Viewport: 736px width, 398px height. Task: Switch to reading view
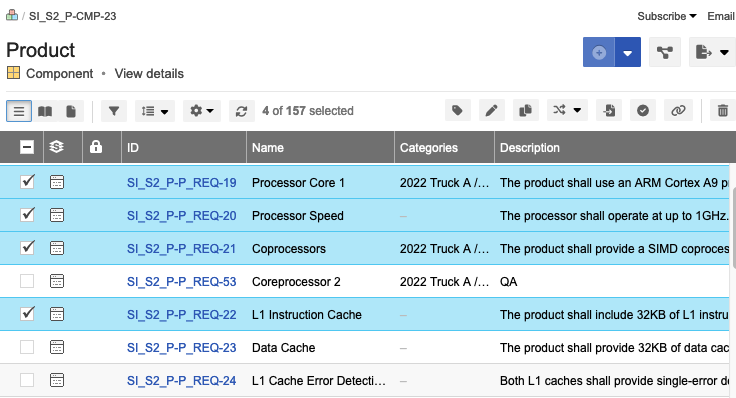[45, 111]
